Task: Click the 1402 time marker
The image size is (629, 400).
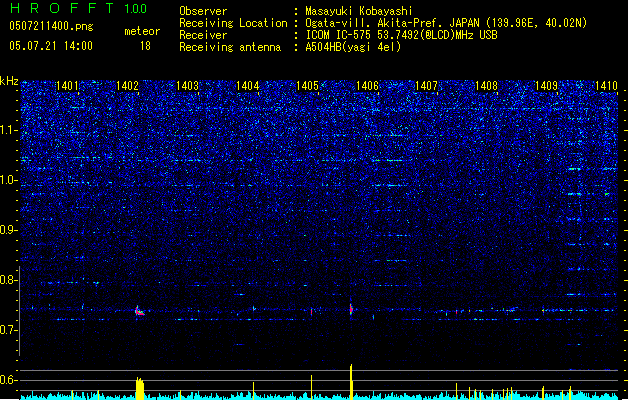Action: 127,86
